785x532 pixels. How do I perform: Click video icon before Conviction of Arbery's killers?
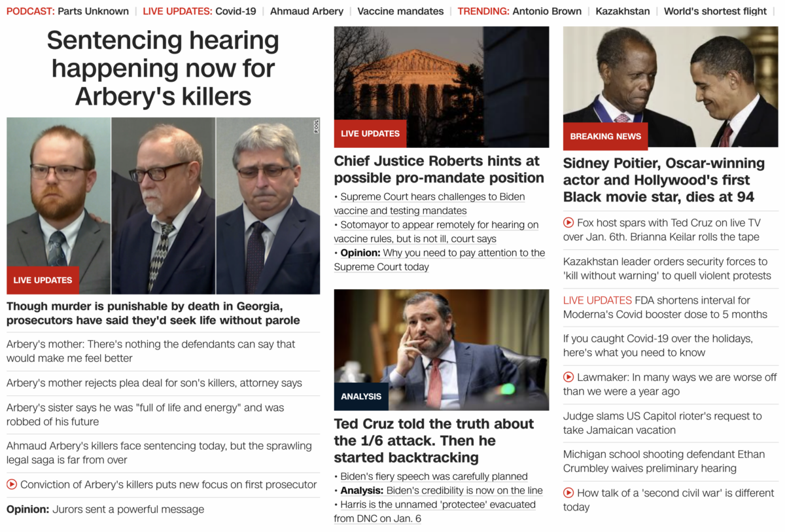tap(12, 485)
